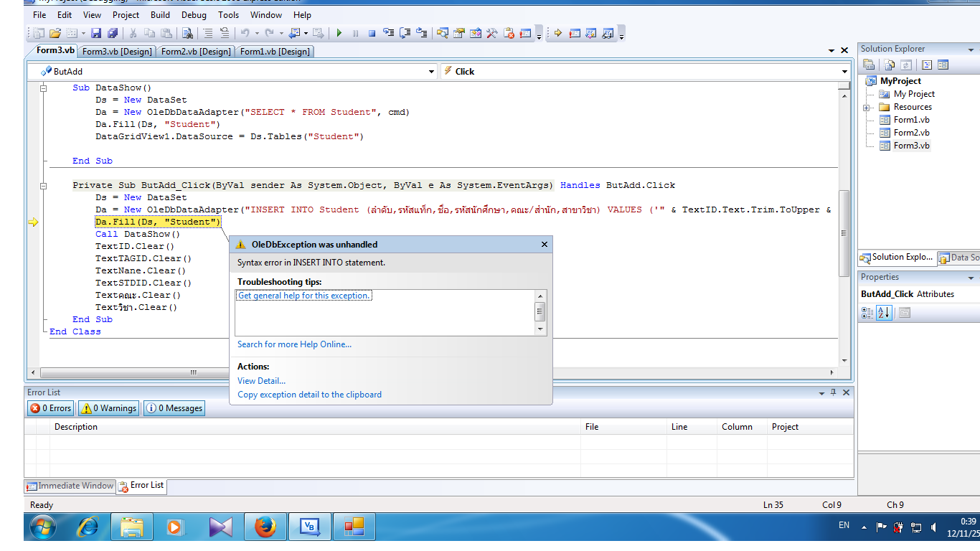Open the ButAdd class name dropdown
The width and height of the screenshot is (980, 551).
[431, 72]
